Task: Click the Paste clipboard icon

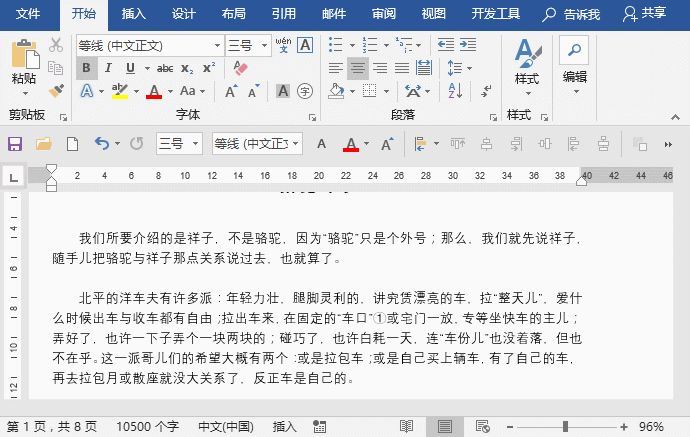Action: [x=24, y=55]
